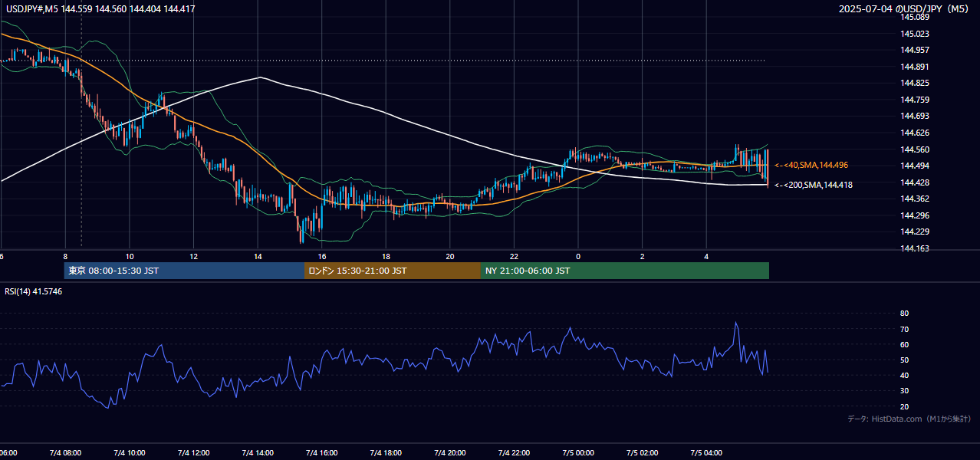The width and height of the screenshot is (980, 460).
Task: Click the 7/4 22:00 time label
Action: point(515,453)
